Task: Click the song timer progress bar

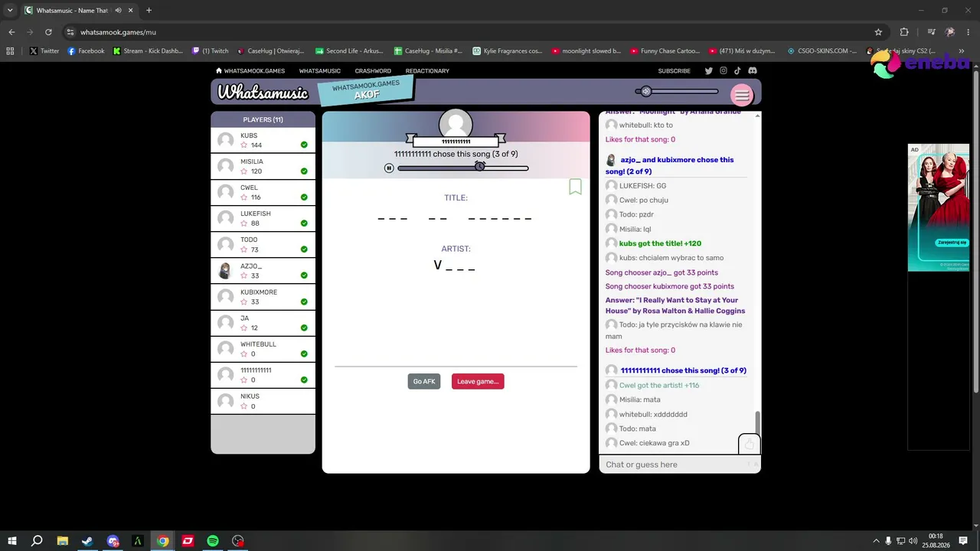Action: click(463, 168)
